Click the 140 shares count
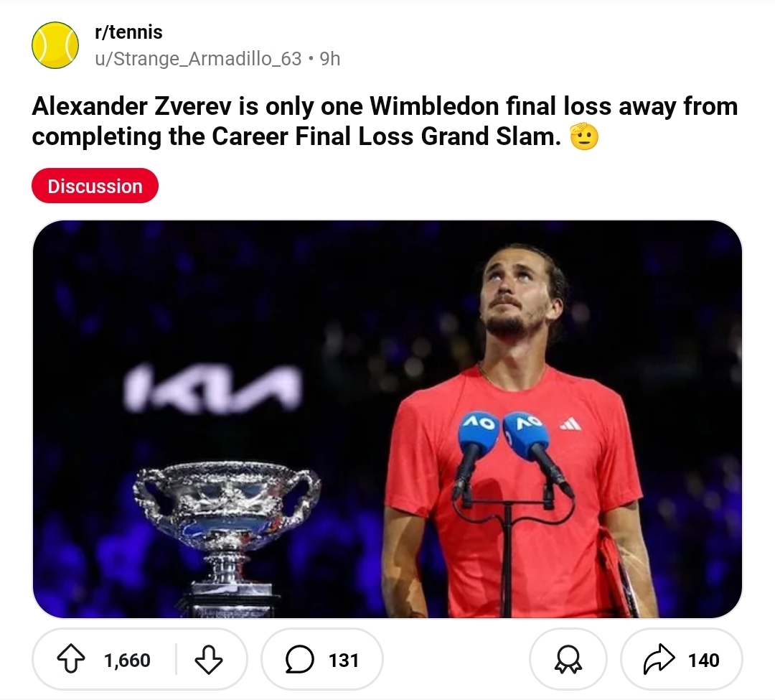775x700 pixels. tap(703, 661)
